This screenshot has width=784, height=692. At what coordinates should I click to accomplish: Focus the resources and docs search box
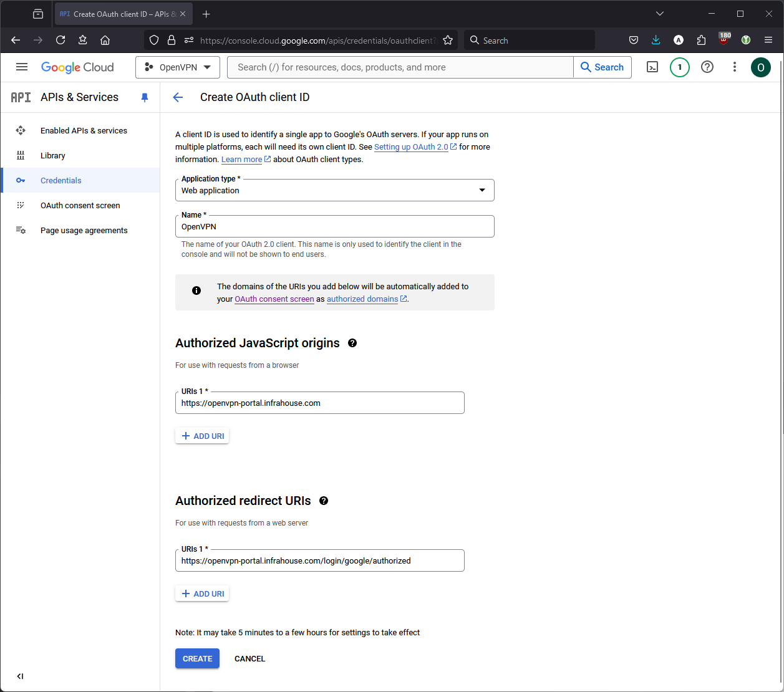pos(400,67)
